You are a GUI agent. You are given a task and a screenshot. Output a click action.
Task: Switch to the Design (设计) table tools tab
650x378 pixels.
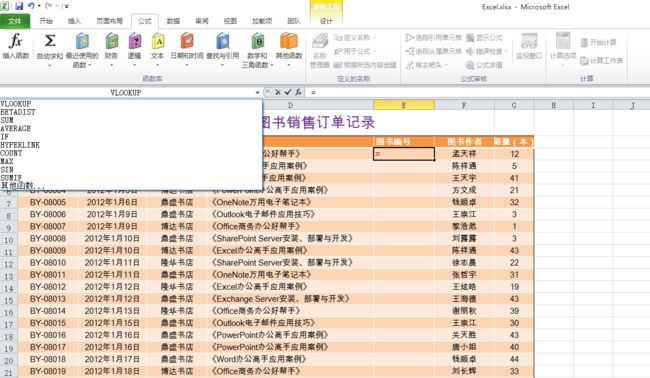(326, 21)
